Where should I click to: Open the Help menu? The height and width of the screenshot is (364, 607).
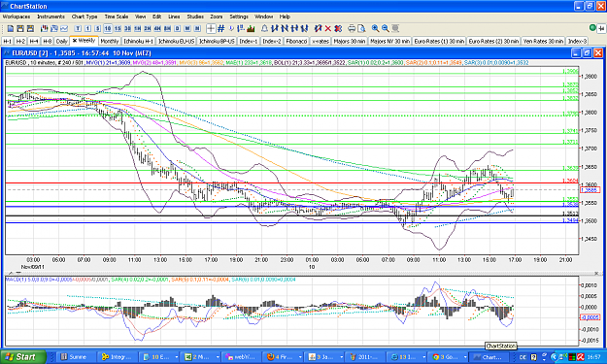[x=285, y=17]
